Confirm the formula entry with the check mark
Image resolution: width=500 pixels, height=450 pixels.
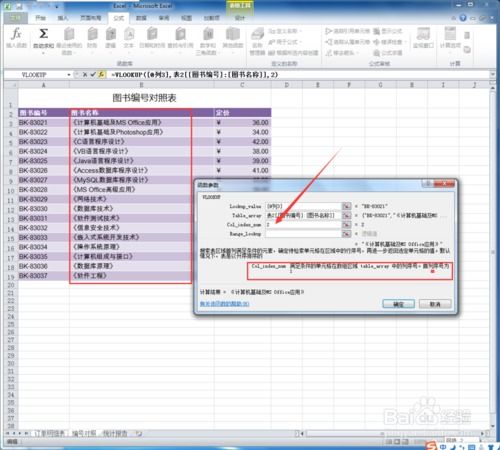click(93, 75)
